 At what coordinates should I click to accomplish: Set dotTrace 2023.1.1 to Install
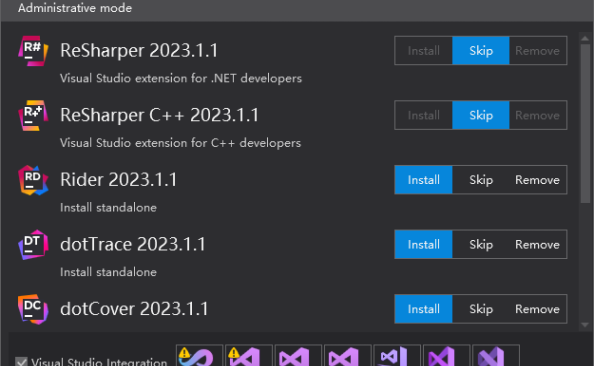[x=424, y=244]
